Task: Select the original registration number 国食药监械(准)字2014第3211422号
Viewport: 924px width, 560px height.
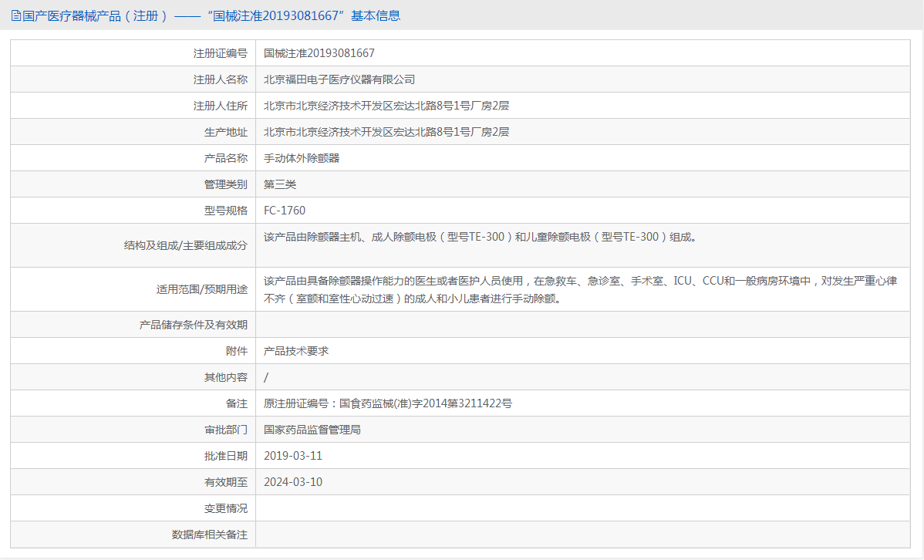Action: point(426,403)
